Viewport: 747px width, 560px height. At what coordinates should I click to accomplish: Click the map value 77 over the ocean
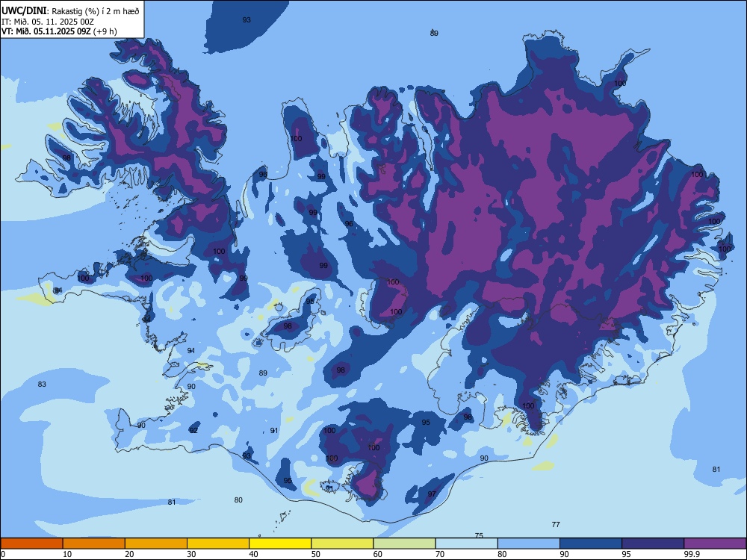click(x=556, y=524)
